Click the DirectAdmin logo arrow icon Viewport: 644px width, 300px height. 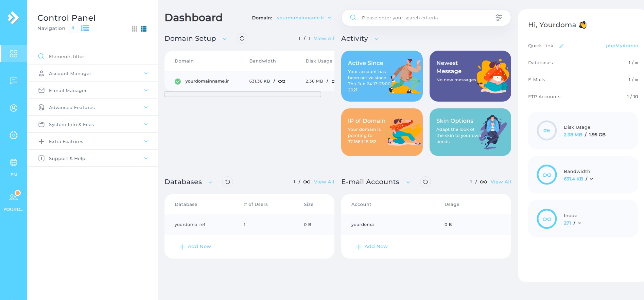click(13, 18)
